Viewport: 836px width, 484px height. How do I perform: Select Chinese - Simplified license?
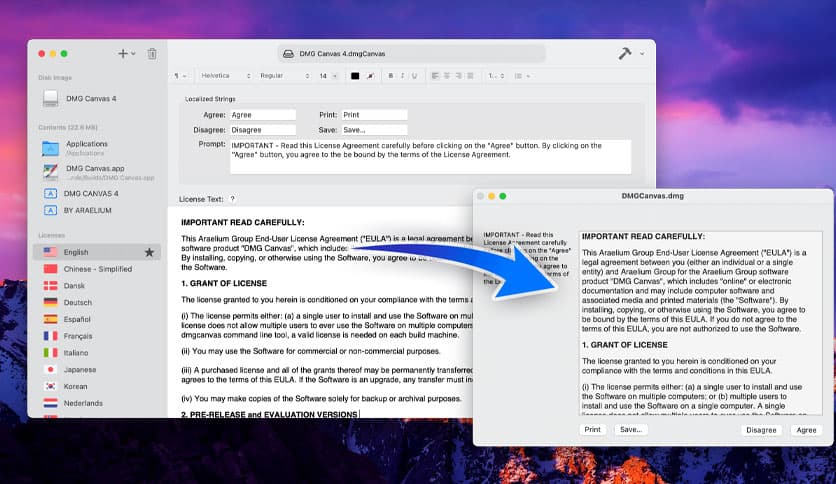[x=97, y=269]
